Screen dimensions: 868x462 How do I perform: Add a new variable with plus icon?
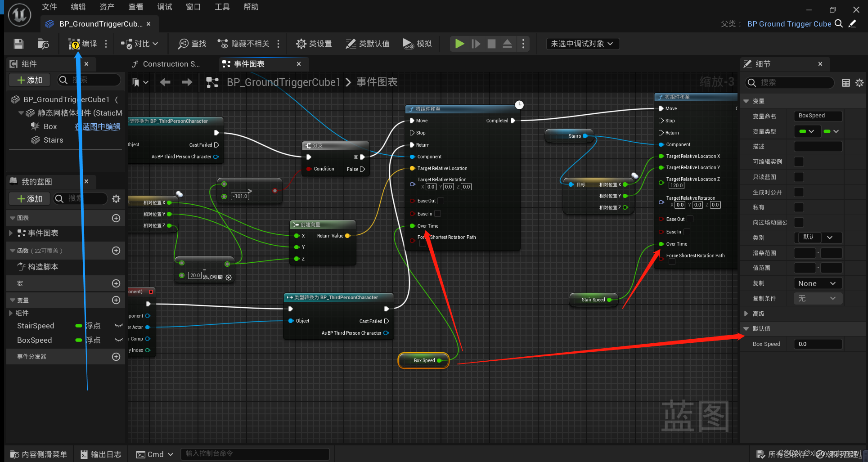(x=116, y=300)
